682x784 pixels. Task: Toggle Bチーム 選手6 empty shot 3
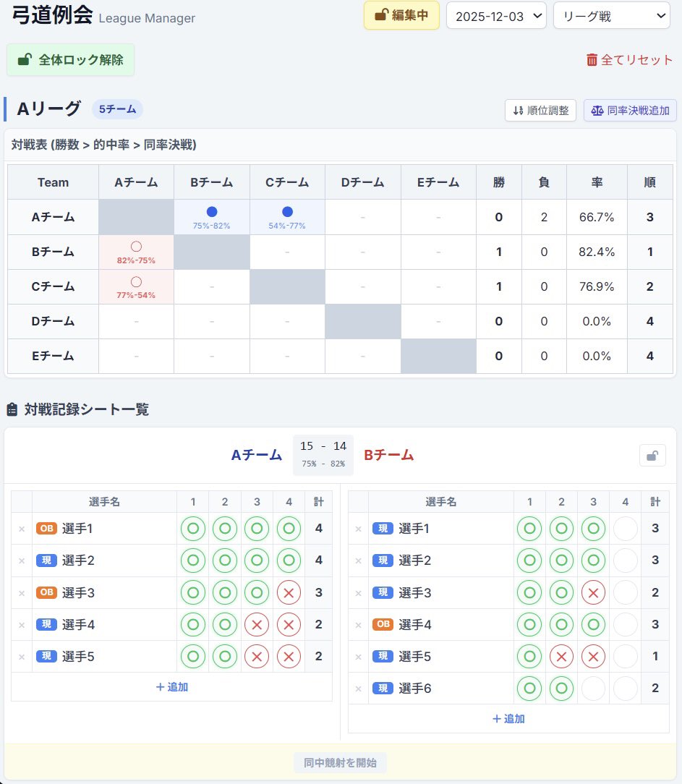tap(594, 689)
